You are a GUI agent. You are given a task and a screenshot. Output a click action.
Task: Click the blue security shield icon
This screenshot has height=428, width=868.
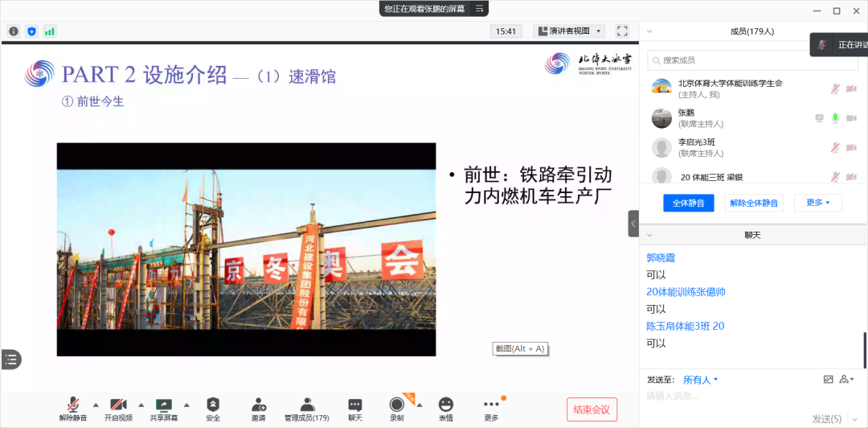31,31
